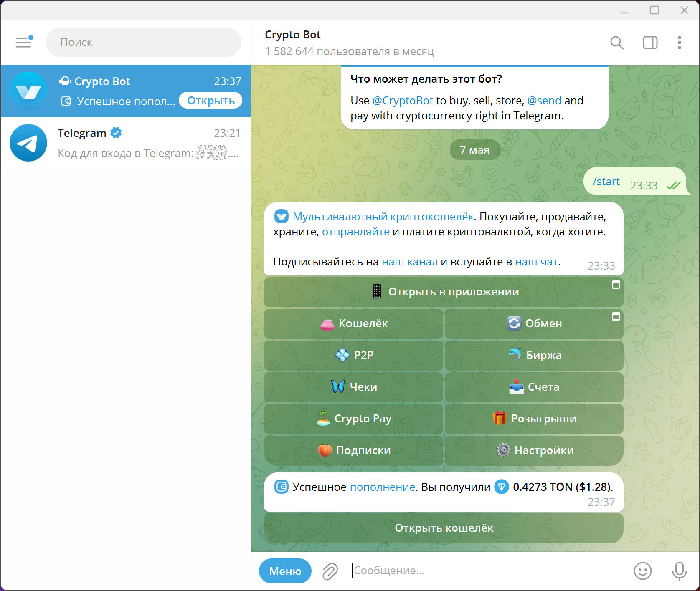Viewport: 700px width, 591px height.
Task: Click the 0.4273 TON ($1.28) amount
Action: click(x=562, y=487)
